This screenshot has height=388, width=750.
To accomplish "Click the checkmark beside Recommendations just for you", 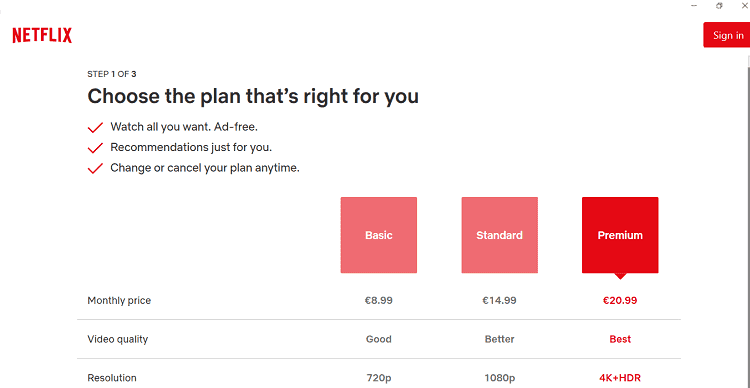I will [96, 148].
